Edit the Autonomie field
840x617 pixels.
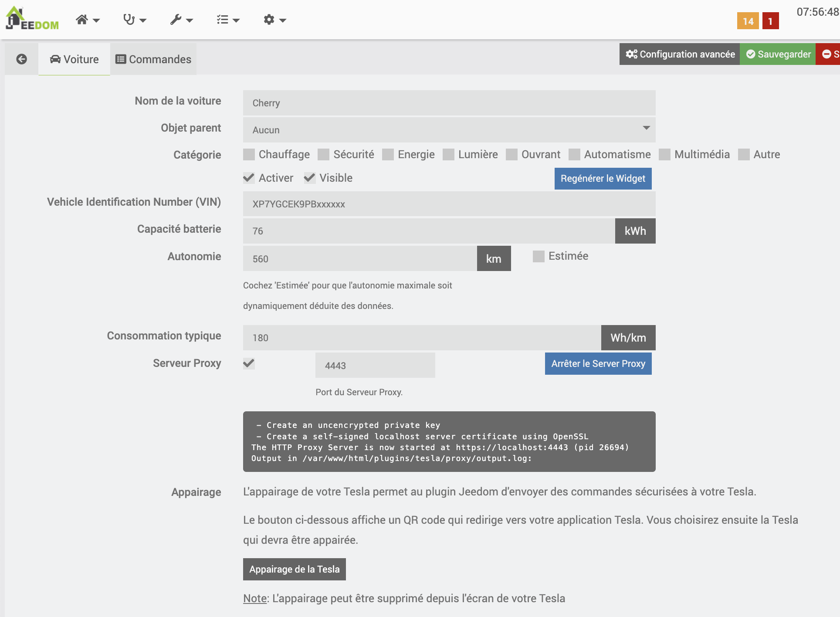tap(360, 258)
